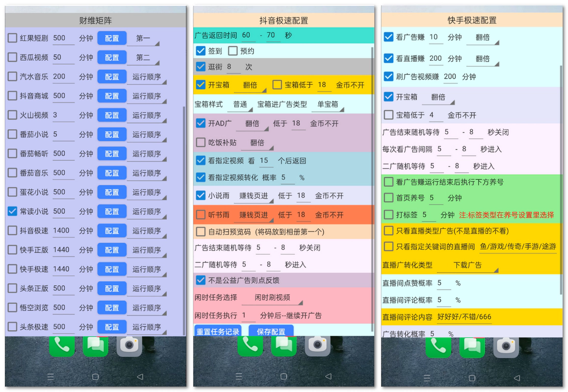This screenshot has height=392, width=568.
Task: Tap the recents menu icon below 快手极速配置 screen
Action: pos(427,378)
